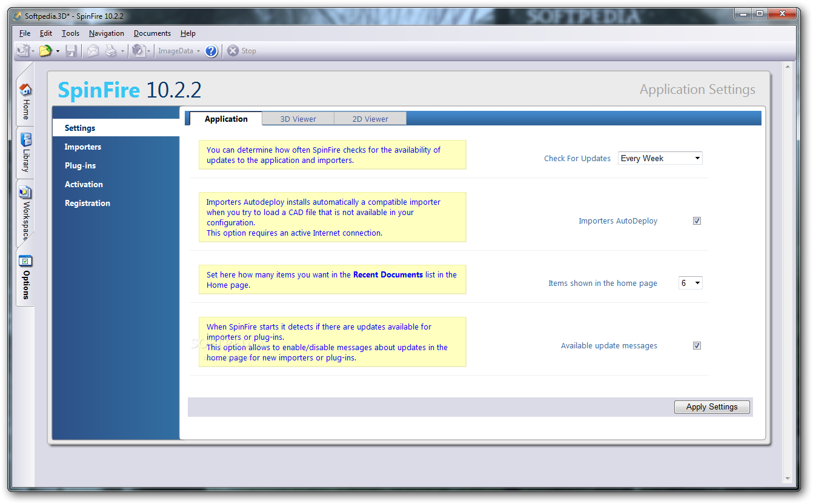Open the dropdown arrow beside New document icon
The image size is (813, 504).
[x=33, y=51]
